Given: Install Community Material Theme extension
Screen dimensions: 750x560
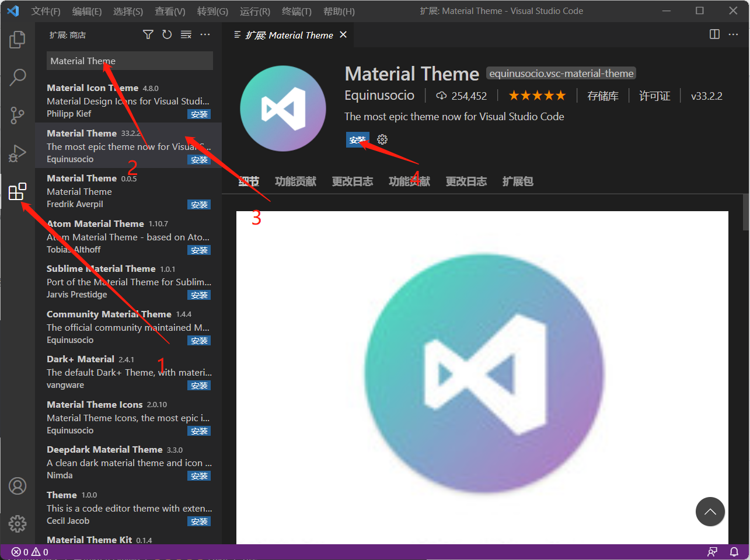Looking at the screenshot, I should [x=199, y=341].
